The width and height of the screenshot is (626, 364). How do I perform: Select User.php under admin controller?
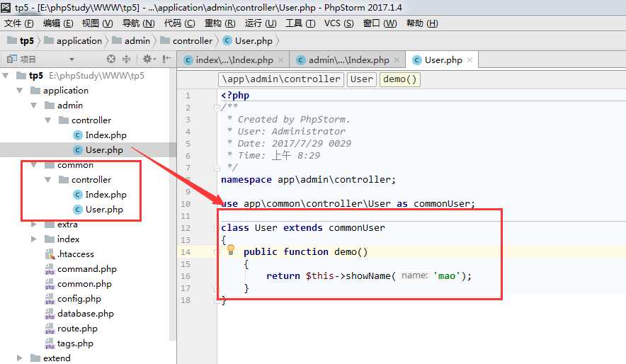pyautogui.click(x=104, y=150)
